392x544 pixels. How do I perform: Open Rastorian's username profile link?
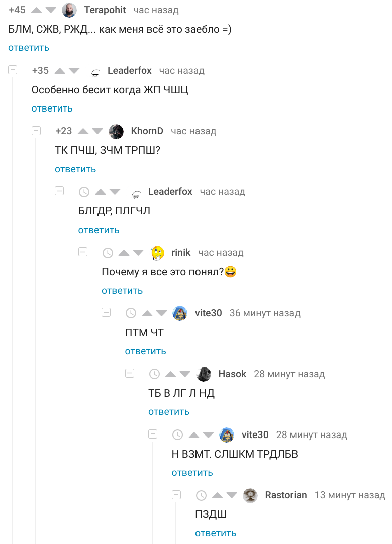click(x=285, y=495)
